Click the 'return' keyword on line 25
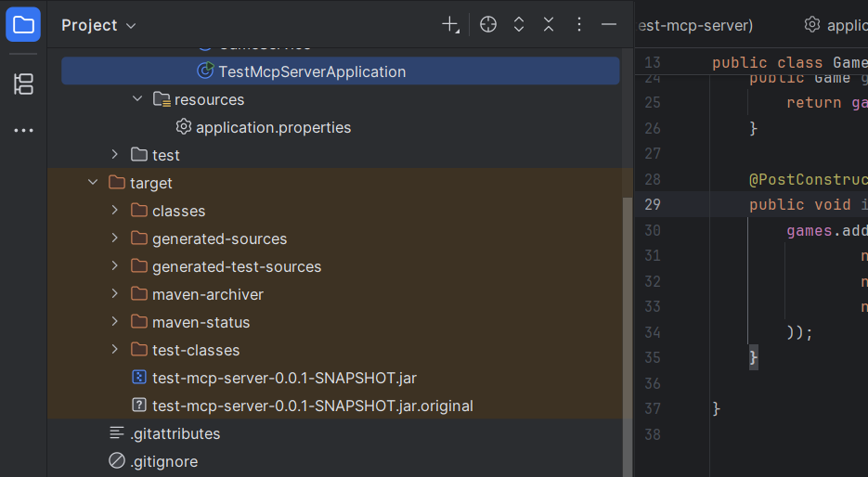Screen dimensions: 868x477 tap(814, 102)
